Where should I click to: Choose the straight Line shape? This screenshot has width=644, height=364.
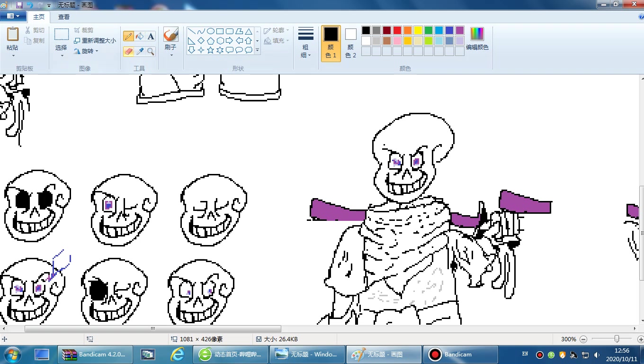click(192, 31)
